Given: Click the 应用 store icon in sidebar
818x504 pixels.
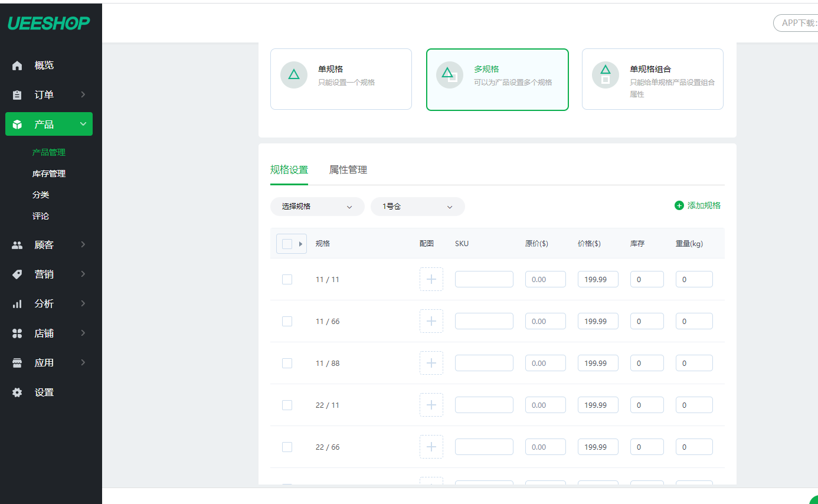Looking at the screenshot, I should coord(17,363).
